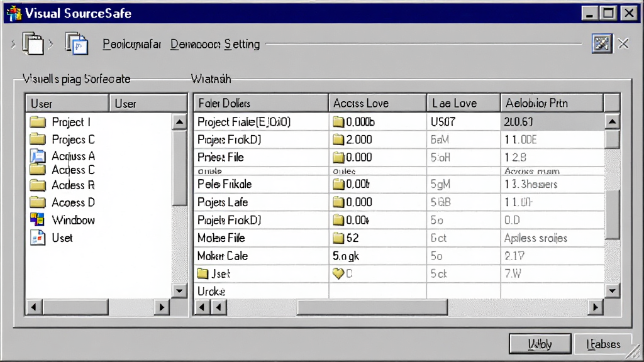Click the Wloly button
Image resolution: width=644 pixels, height=362 pixels.
[x=540, y=344]
